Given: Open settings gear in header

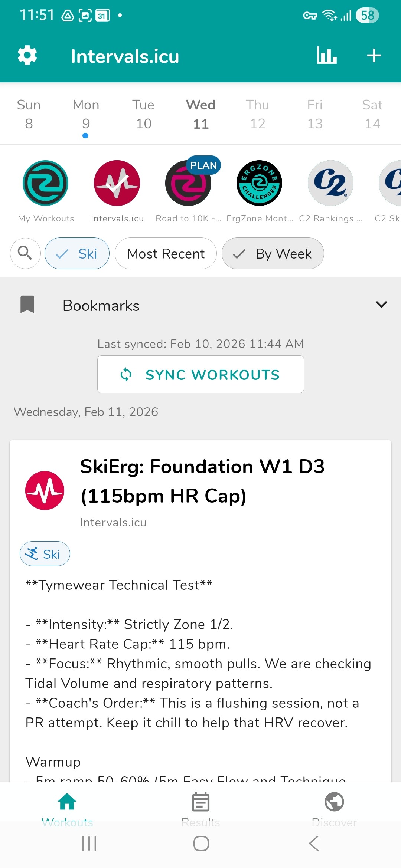Looking at the screenshot, I should pos(27,56).
